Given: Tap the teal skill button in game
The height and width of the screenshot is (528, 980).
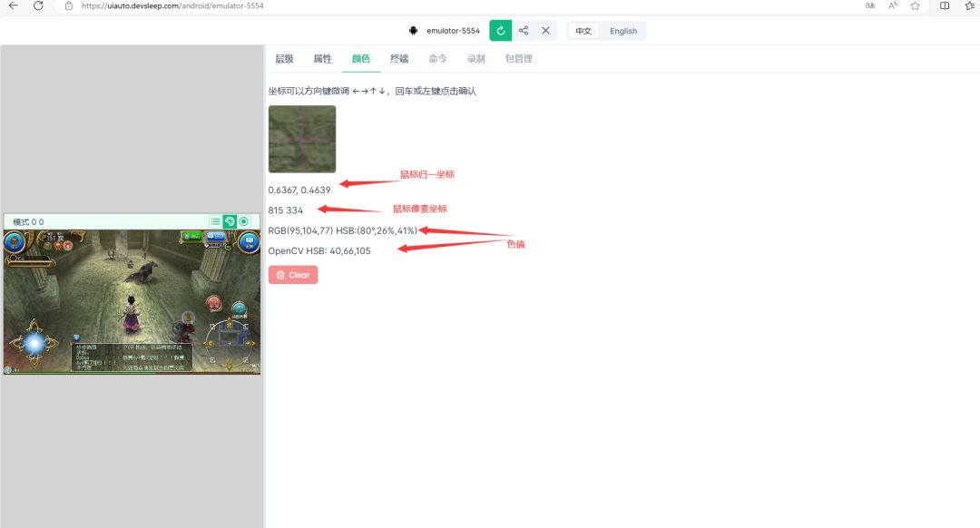Looking at the screenshot, I should [x=239, y=308].
